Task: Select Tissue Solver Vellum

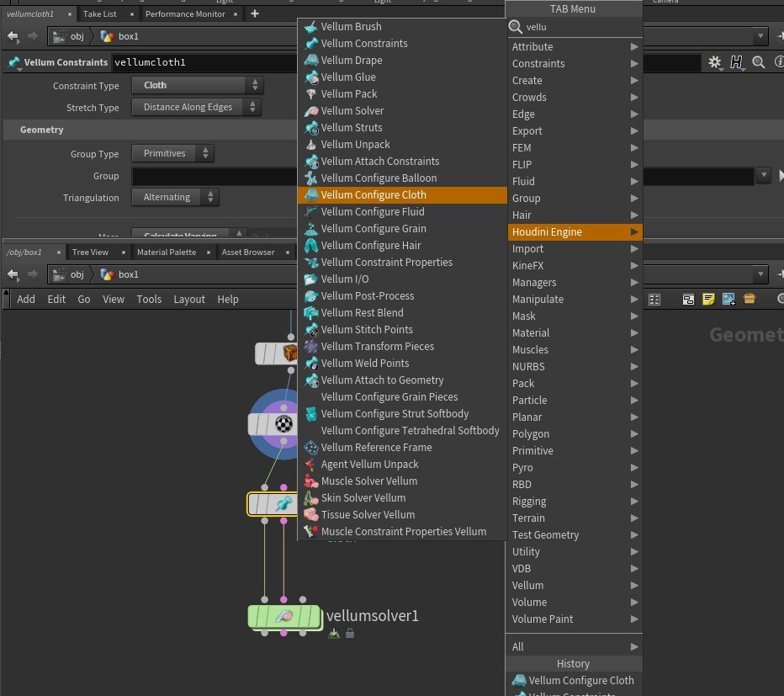Action: pyautogui.click(x=402, y=515)
